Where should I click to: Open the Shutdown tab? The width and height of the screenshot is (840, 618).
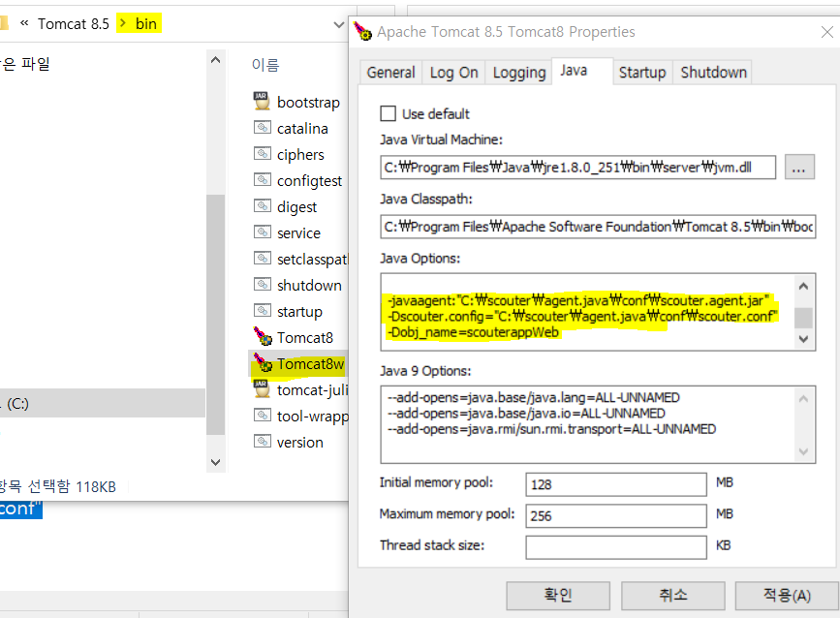click(x=714, y=73)
